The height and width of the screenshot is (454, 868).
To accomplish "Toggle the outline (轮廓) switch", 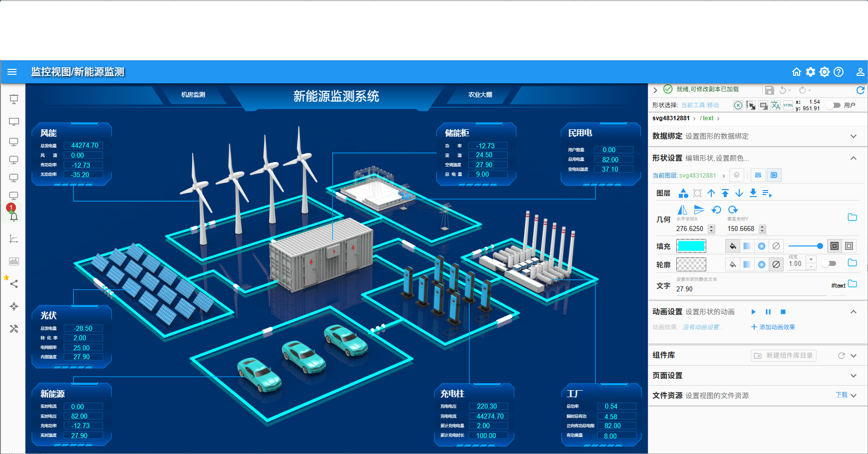I will 830,263.
